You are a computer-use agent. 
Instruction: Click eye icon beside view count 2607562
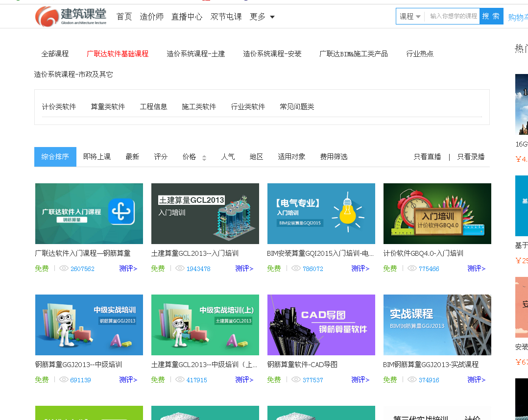(x=64, y=268)
